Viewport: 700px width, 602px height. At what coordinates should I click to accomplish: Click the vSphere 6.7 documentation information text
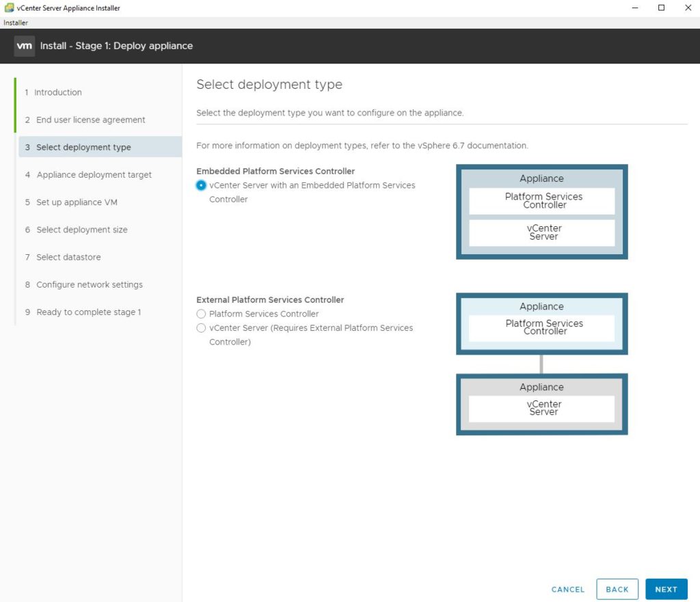(x=362, y=146)
